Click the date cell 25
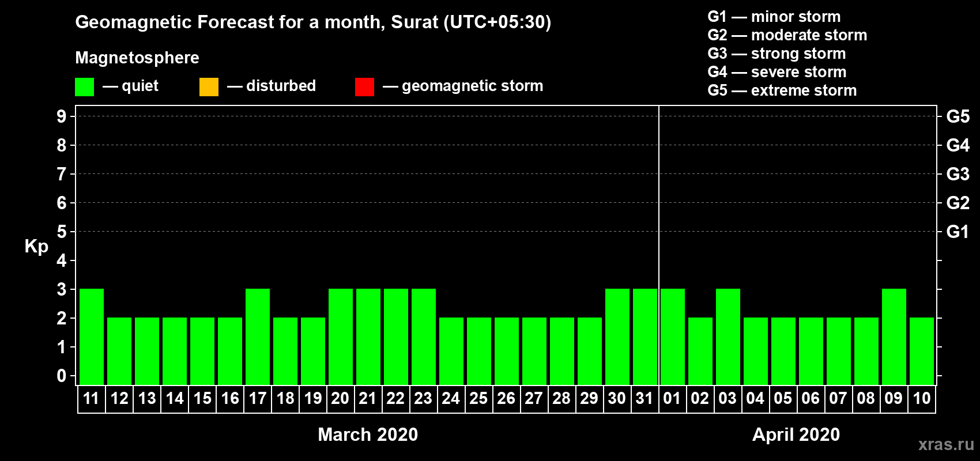The height and width of the screenshot is (461, 980). pos(479,399)
